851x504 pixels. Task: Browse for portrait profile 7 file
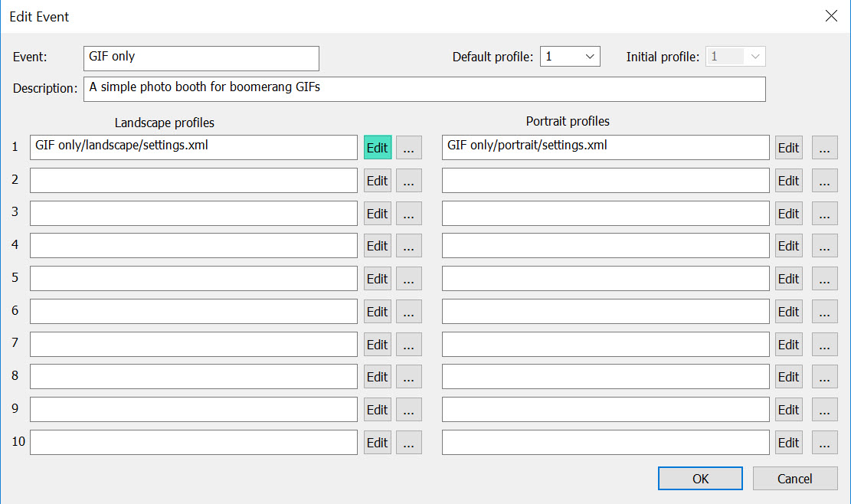[824, 345]
